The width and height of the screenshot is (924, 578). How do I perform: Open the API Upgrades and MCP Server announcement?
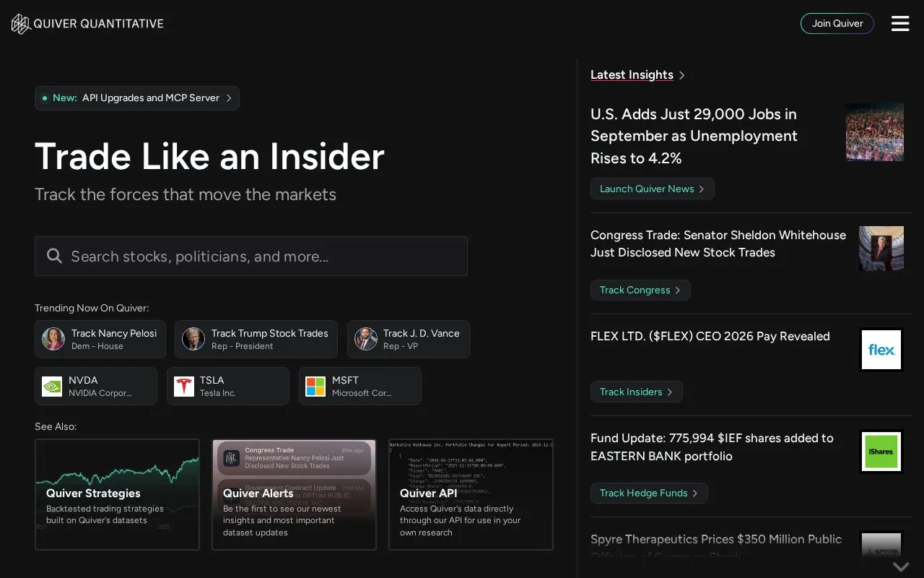(137, 98)
